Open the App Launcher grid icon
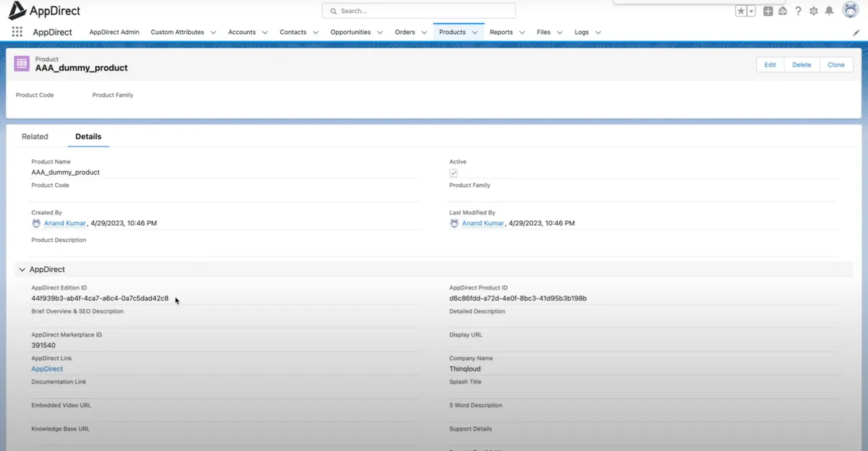 17,32
